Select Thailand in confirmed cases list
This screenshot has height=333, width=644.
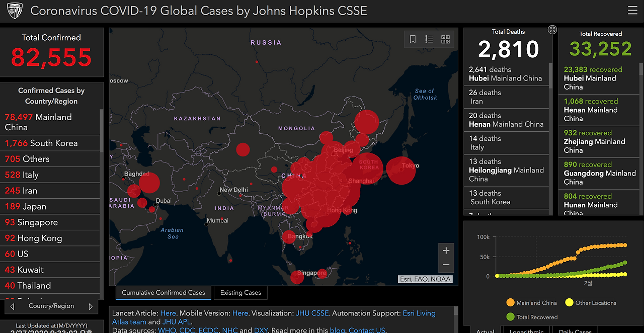50,286
